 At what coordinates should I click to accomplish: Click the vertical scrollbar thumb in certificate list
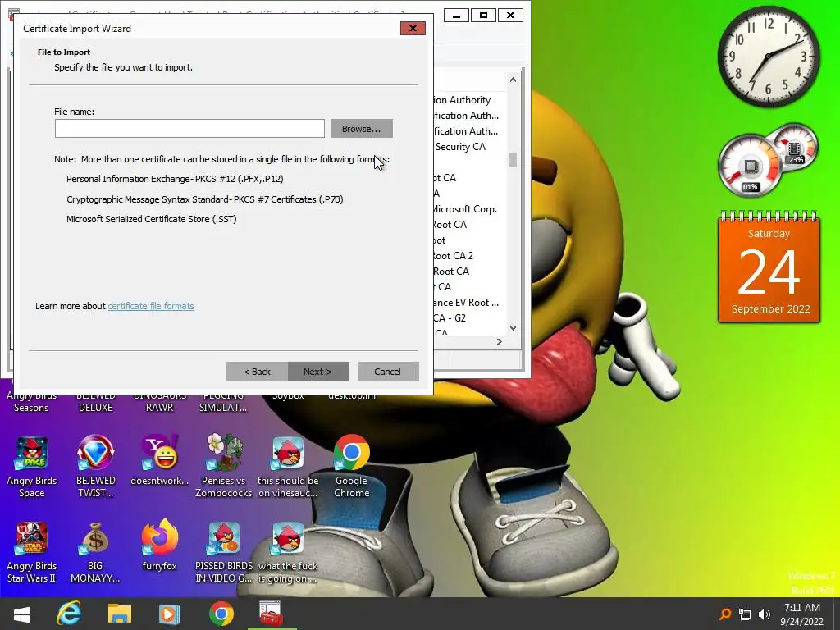click(x=513, y=160)
